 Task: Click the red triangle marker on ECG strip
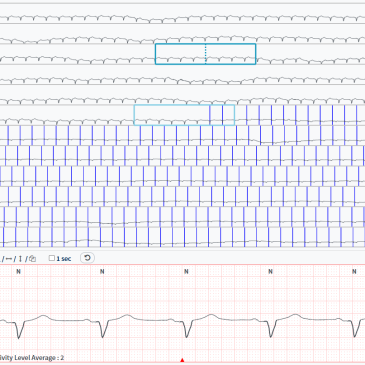pyautogui.click(x=182, y=360)
